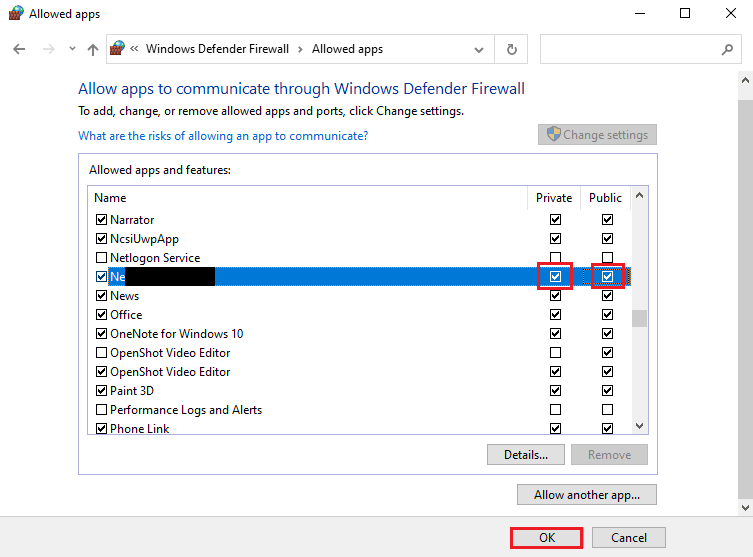Focus the Control Panel search box
The image size is (753, 557).
[x=641, y=49]
